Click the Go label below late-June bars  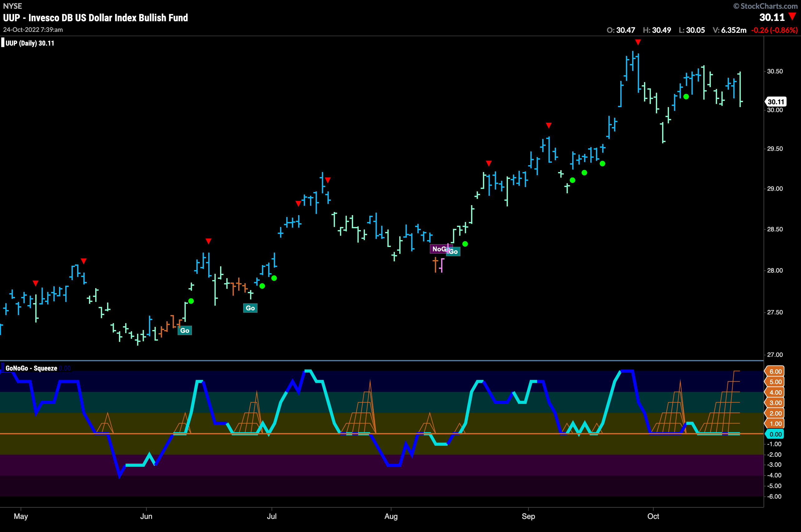[x=250, y=308]
